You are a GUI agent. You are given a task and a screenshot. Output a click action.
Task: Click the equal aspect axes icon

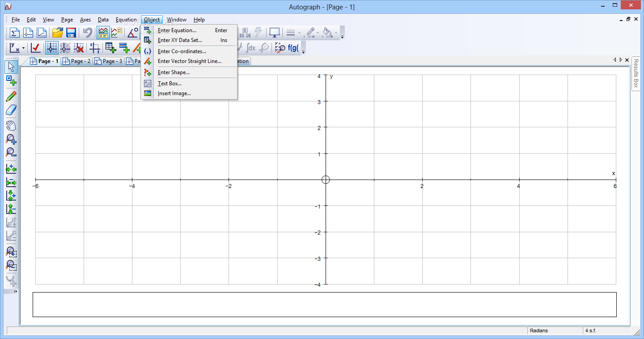94,48
